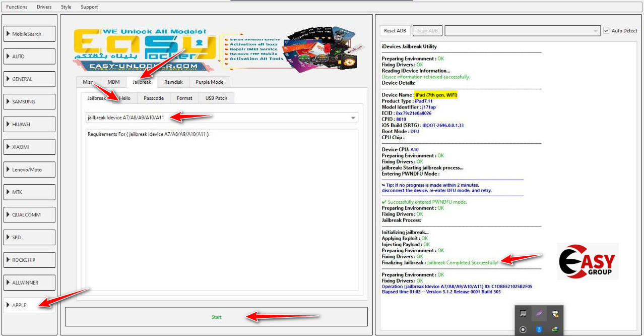This screenshot has width=644, height=336.
Task: Click 'Jailbreak Completed Successfully!' log text
Action: point(463,262)
